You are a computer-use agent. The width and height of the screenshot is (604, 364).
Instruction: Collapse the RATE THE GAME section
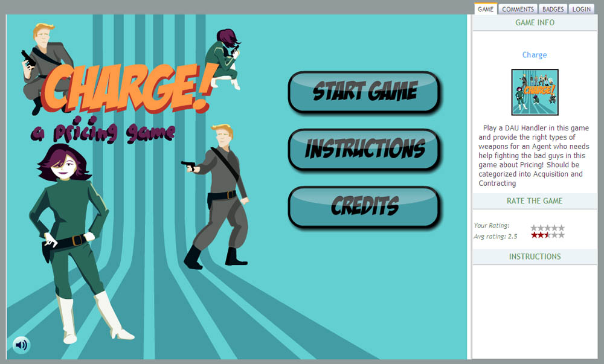tap(534, 201)
